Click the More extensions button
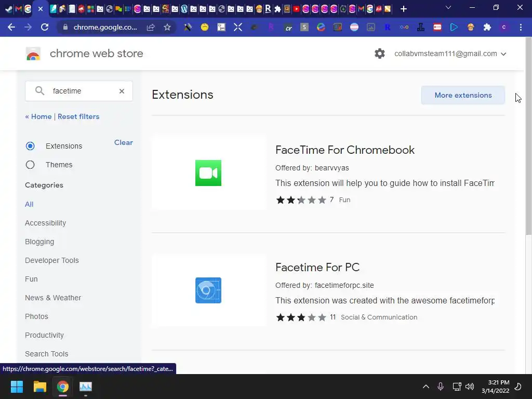The image size is (532, 399). coord(463,95)
